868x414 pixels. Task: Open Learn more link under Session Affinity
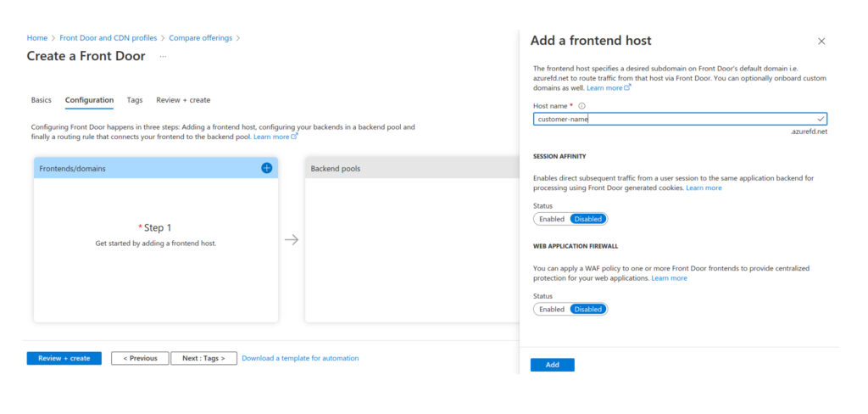click(704, 188)
